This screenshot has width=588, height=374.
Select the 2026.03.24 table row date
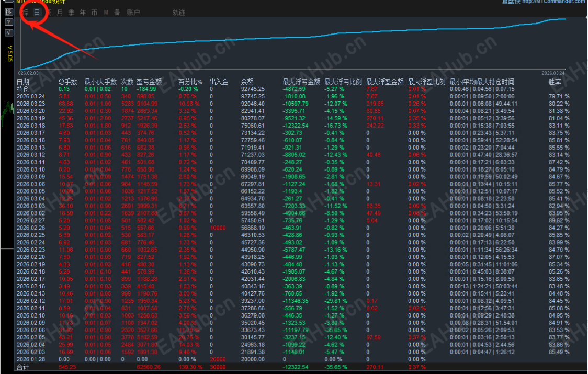click(31, 96)
